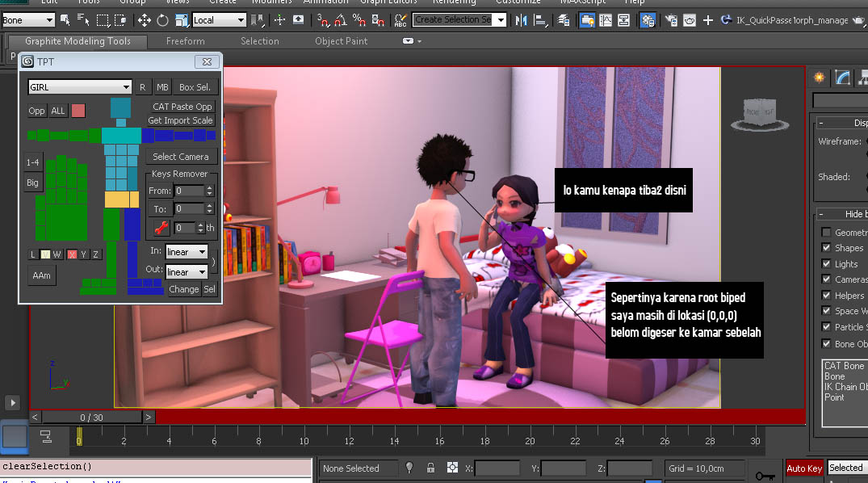Open Select by Name tool
Image resolution: width=868 pixels, height=483 pixels.
click(x=83, y=20)
